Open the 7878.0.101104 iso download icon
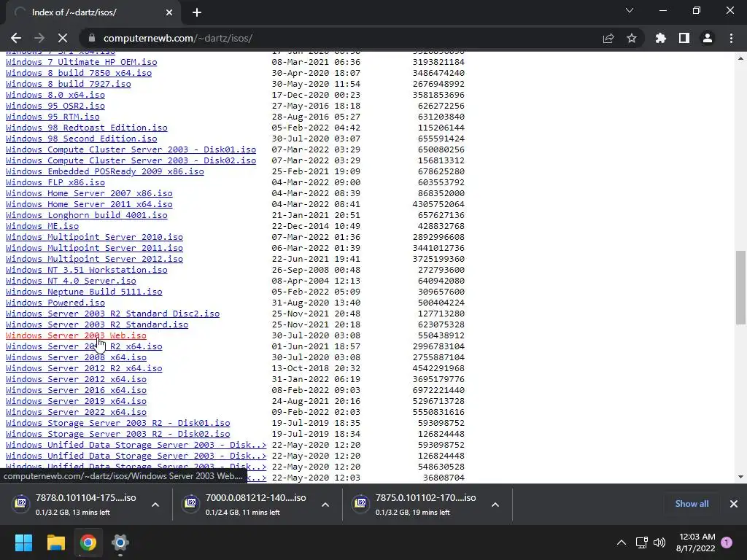This screenshot has height=560, width=747. 21,503
